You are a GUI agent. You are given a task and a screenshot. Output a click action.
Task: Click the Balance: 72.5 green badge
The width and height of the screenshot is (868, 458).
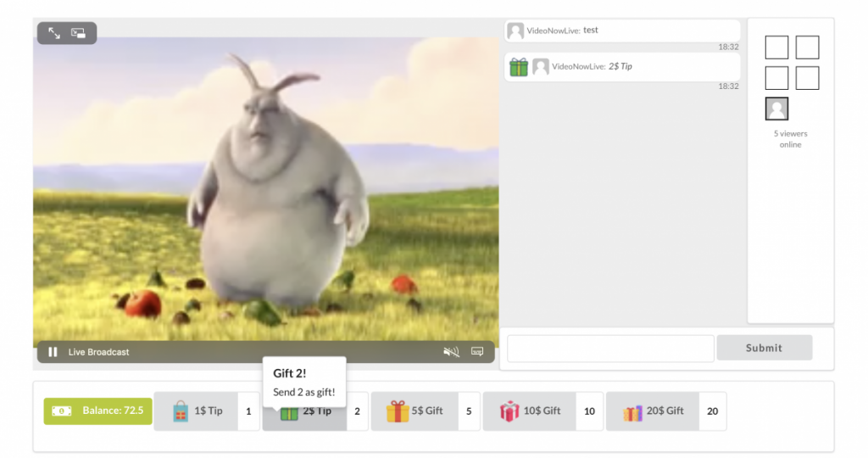(98, 411)
